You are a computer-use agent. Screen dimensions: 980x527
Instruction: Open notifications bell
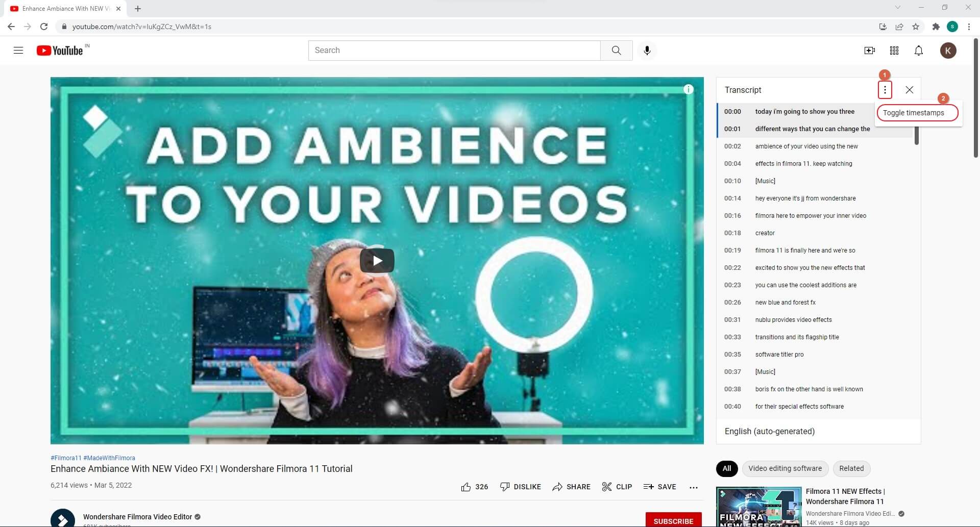click(919, 51)
